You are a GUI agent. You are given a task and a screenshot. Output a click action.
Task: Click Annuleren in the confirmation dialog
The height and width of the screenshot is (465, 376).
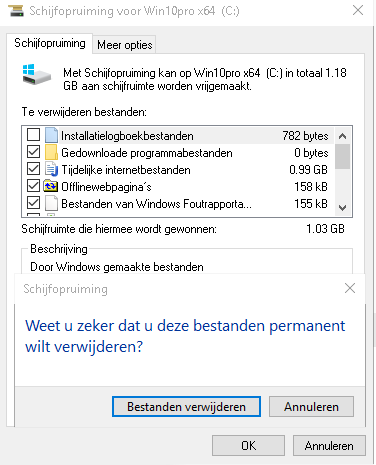311,407
